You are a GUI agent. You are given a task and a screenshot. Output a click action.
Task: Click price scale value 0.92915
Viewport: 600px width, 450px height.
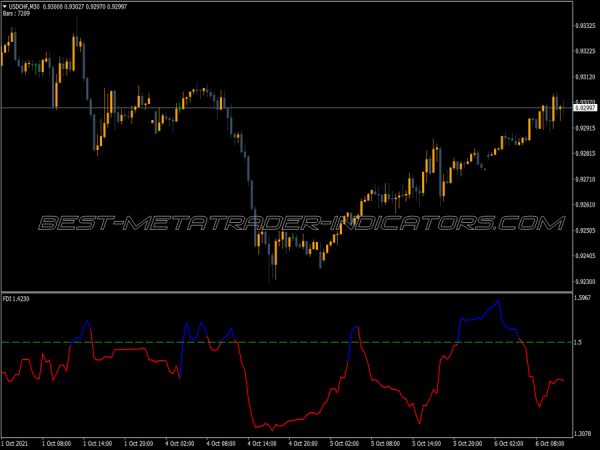pos(585,128)
